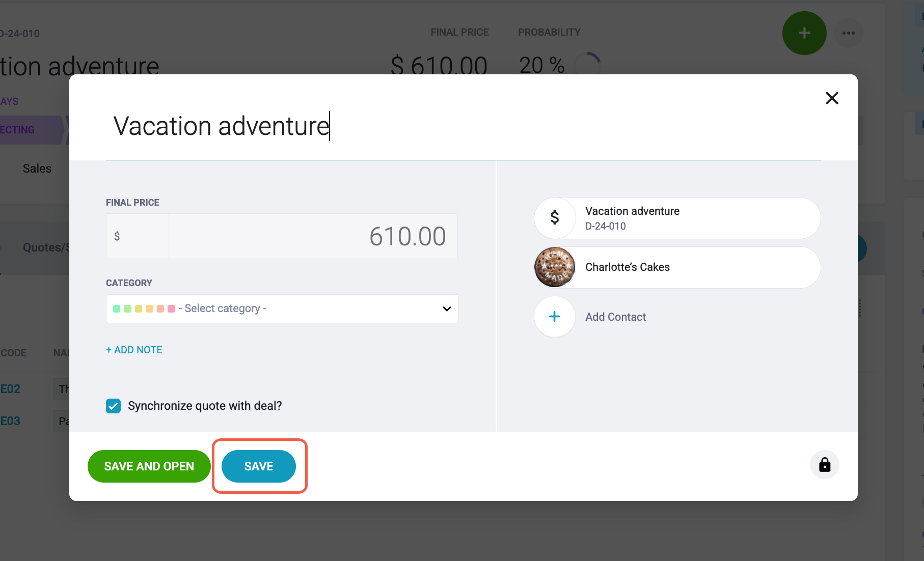Screen dimensions: 924x561
Task: Click the dollar currency selector field
Action: [x=138, y=236]
